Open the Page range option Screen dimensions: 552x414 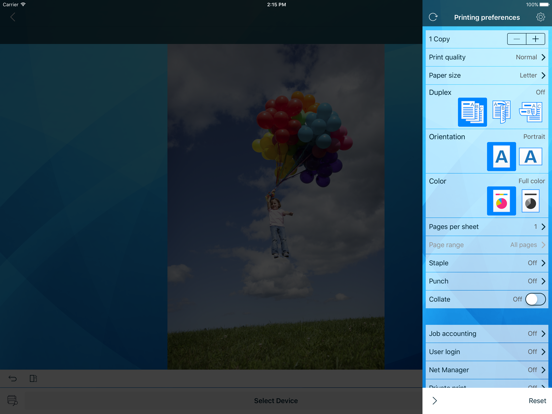(487, 245)
